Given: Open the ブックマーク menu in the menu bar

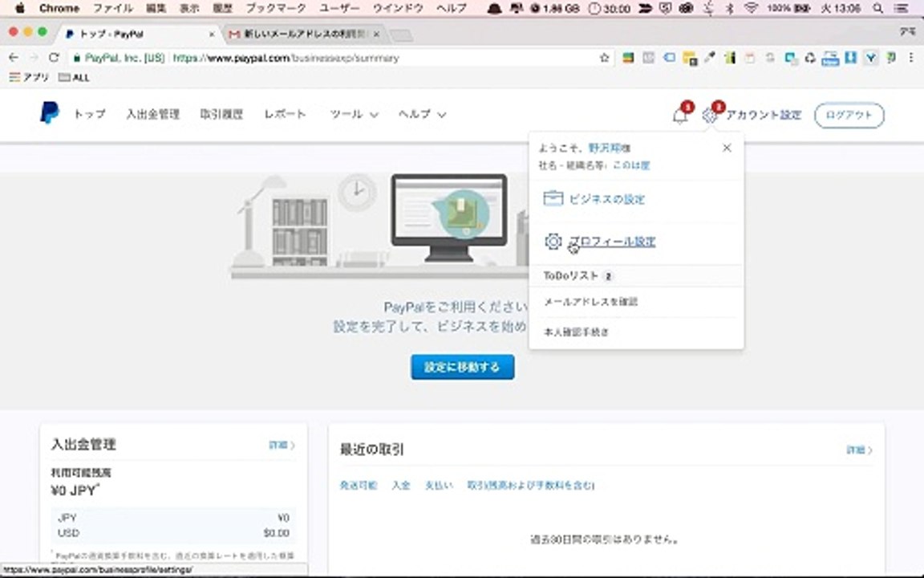Looking at the screenshot, I should coord(276,8).
